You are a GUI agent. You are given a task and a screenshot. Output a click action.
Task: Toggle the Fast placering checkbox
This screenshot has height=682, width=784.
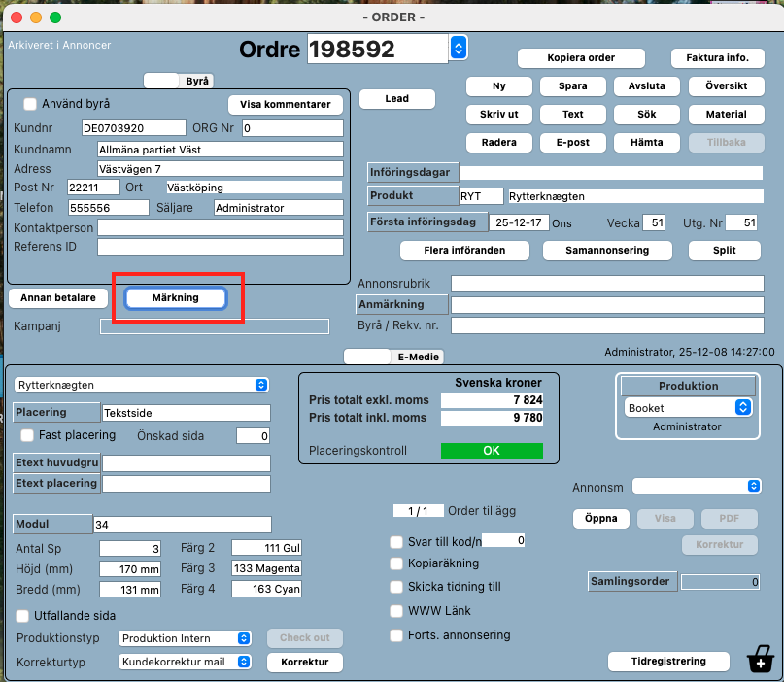point(27,435)
